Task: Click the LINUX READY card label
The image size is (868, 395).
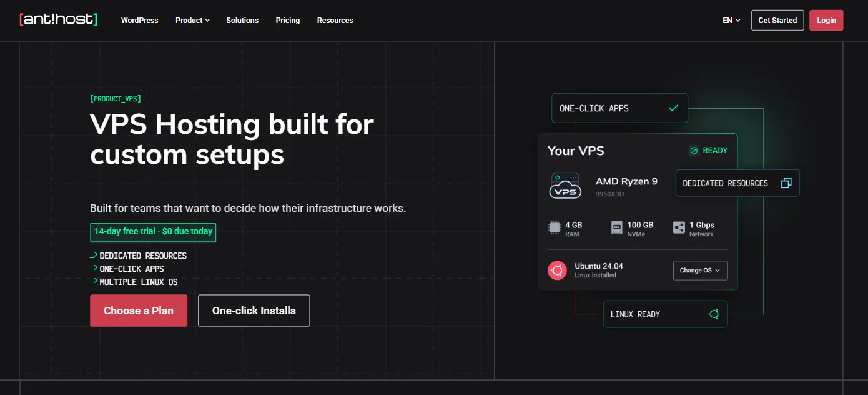Action: point(635,314)
